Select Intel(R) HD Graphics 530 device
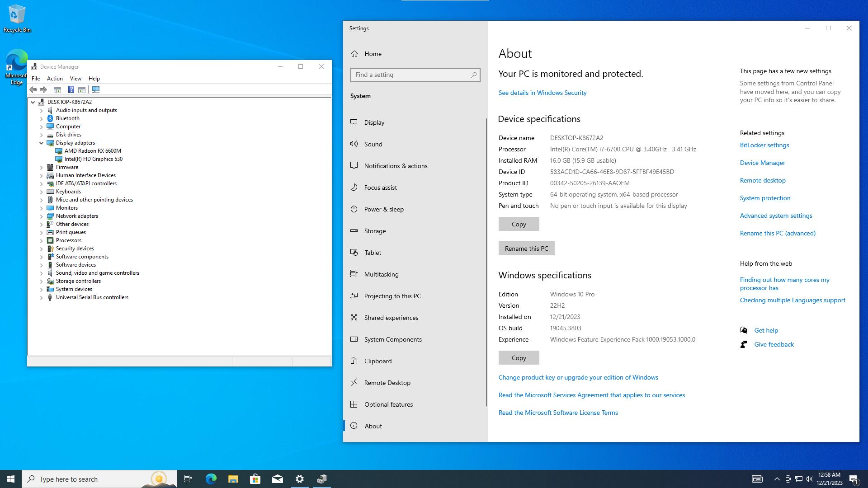This screenshot has width=868, height=488. (93, 159)
